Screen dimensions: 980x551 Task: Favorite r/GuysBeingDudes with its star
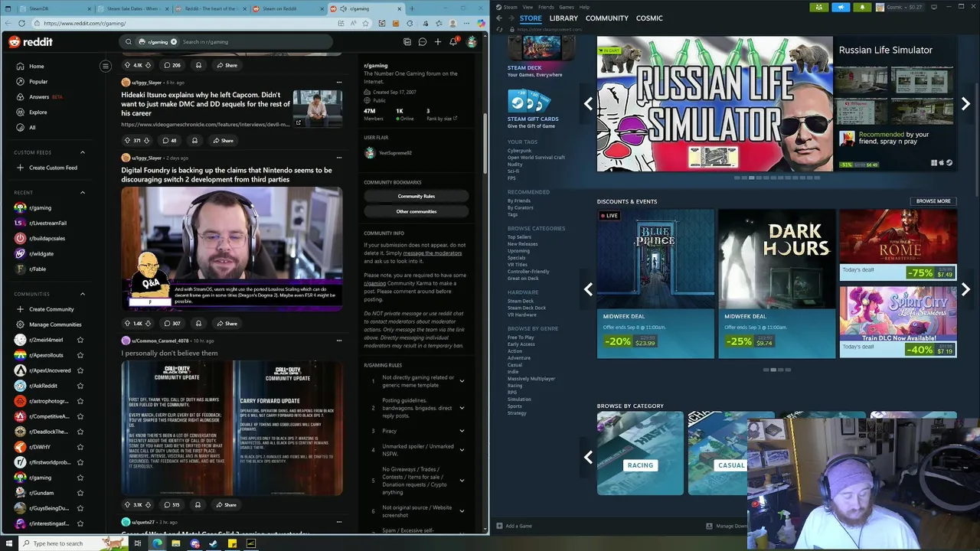point(80,508)
